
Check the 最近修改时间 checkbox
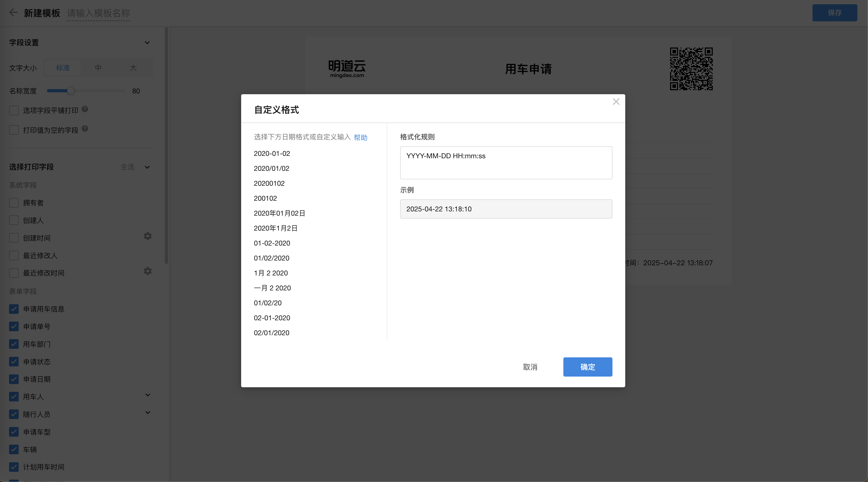(14, 273)
